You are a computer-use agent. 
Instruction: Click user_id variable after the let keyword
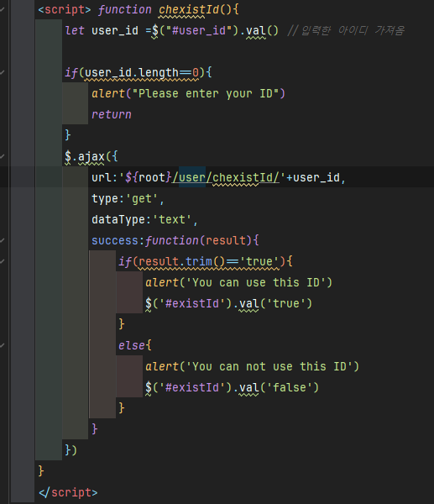point(115,30)
